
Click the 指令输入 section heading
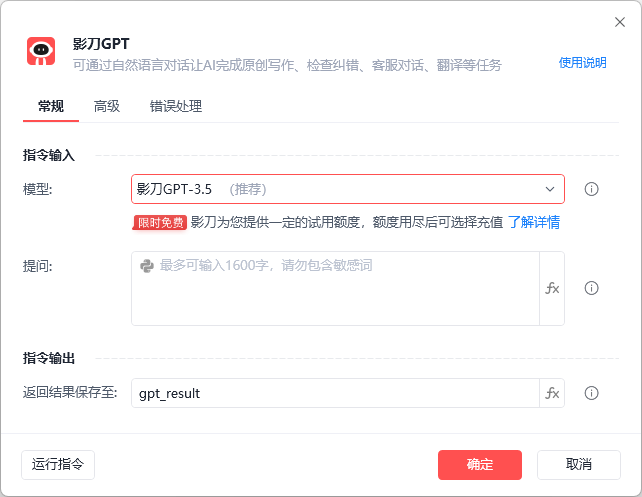click(x=49, y=155)
